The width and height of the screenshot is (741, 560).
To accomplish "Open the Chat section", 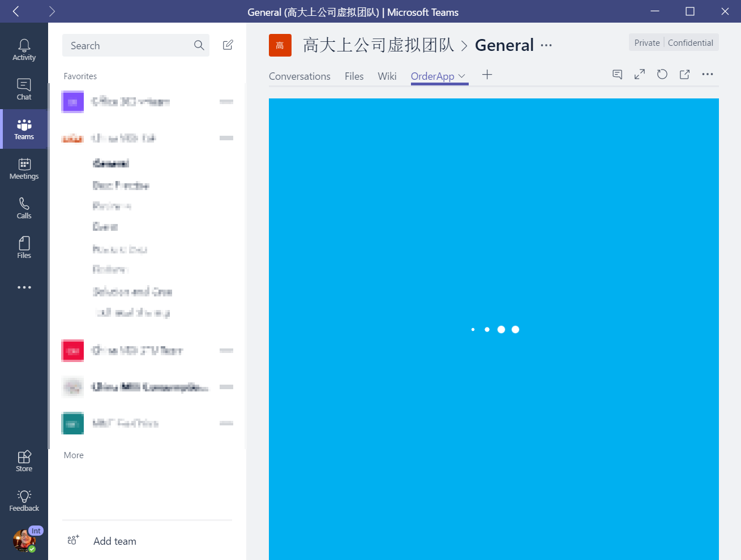I will click(24, 89).
